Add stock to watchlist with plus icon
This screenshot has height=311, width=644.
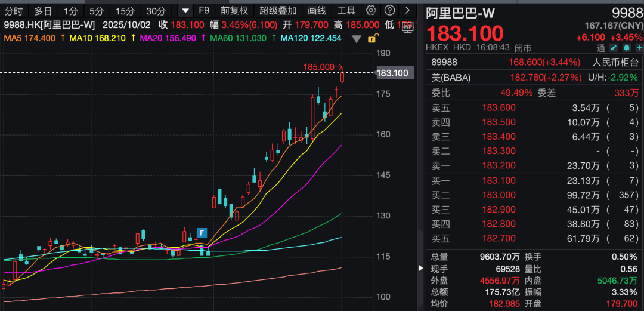pos(639,48)
